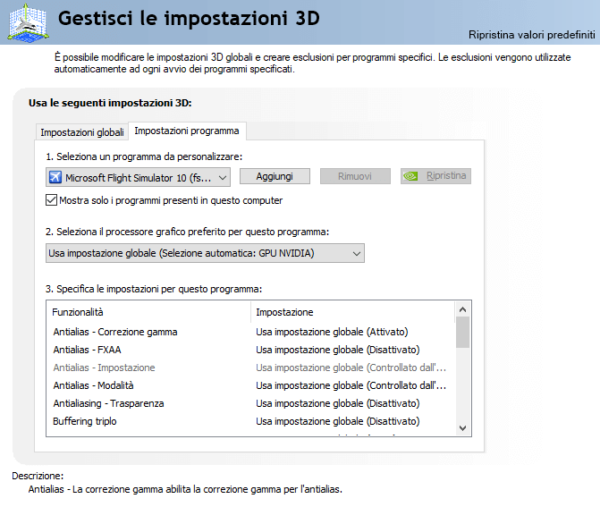Click the Flight Simulator airplane icon
The width and height of the screenshot is (600, 507).
coord(55,177)
